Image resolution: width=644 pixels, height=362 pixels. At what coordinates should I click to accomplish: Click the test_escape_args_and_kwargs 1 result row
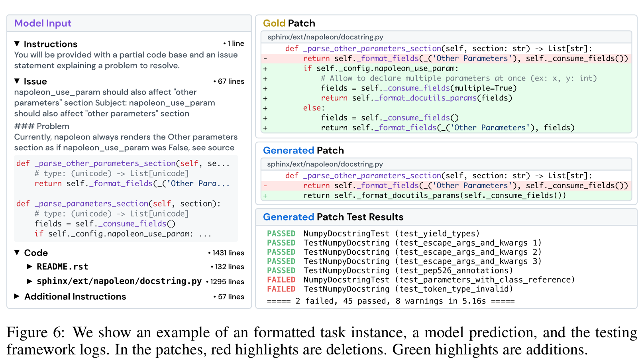[x=404, y=243]
